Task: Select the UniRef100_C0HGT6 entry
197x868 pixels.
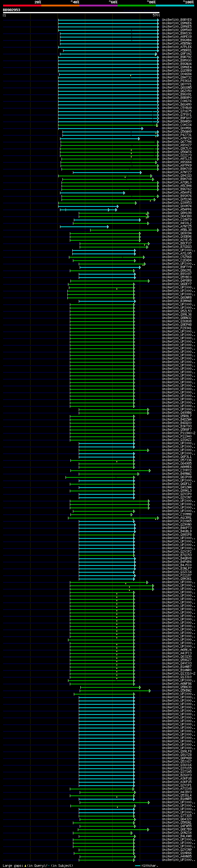Action: (176, 101)
